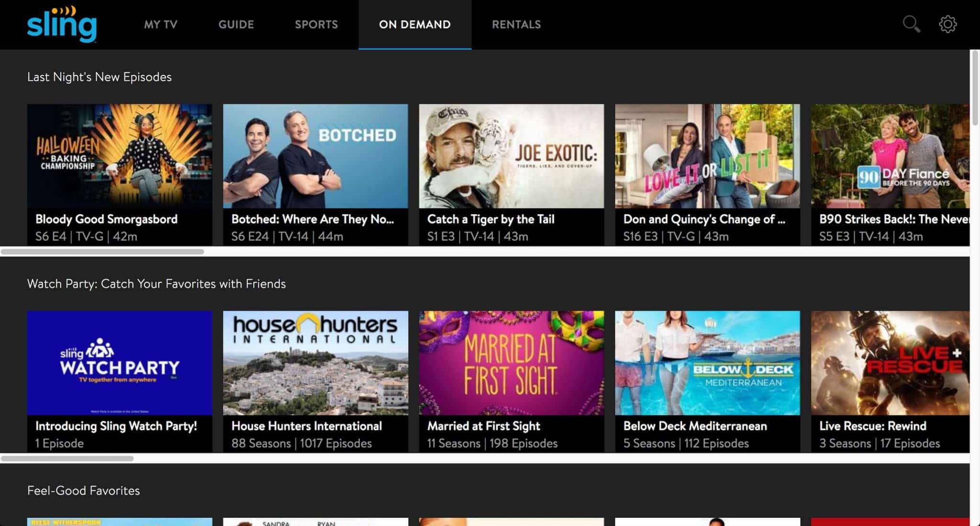Click the Feel-Good Favorites heading
The image size is (980, 526).
(84, 491)
